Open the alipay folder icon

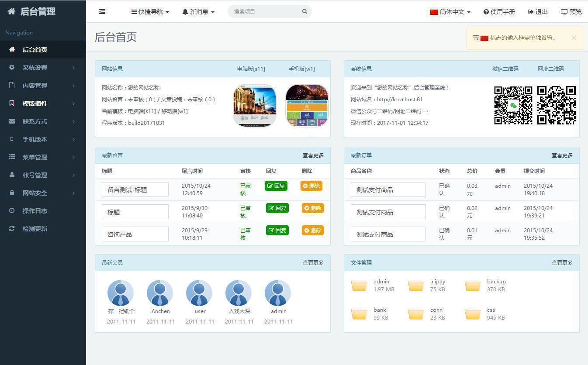[416, 286]
